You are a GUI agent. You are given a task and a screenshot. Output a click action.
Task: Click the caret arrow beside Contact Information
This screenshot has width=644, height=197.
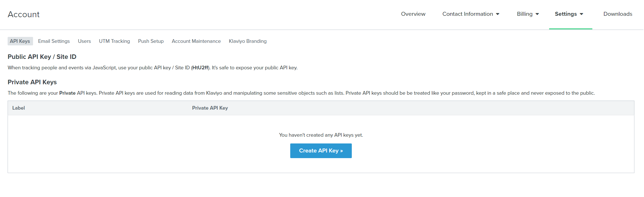498,14
